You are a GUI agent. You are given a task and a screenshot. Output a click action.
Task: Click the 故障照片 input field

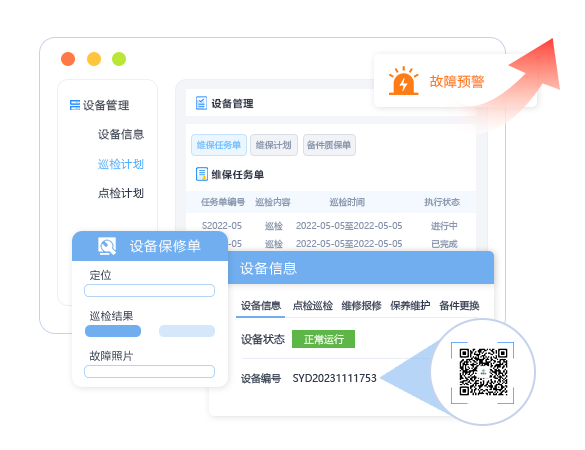click(150, 371)
